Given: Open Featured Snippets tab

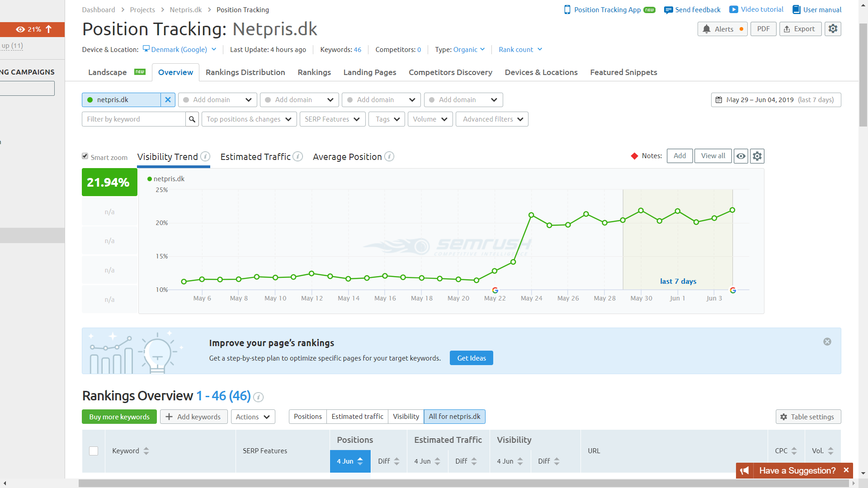Looking at the screenshot, I should click(623, 72).
